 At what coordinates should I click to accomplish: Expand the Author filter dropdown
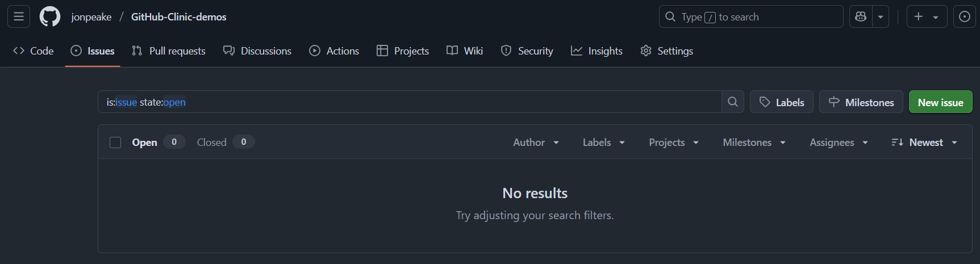click(536, 143)
